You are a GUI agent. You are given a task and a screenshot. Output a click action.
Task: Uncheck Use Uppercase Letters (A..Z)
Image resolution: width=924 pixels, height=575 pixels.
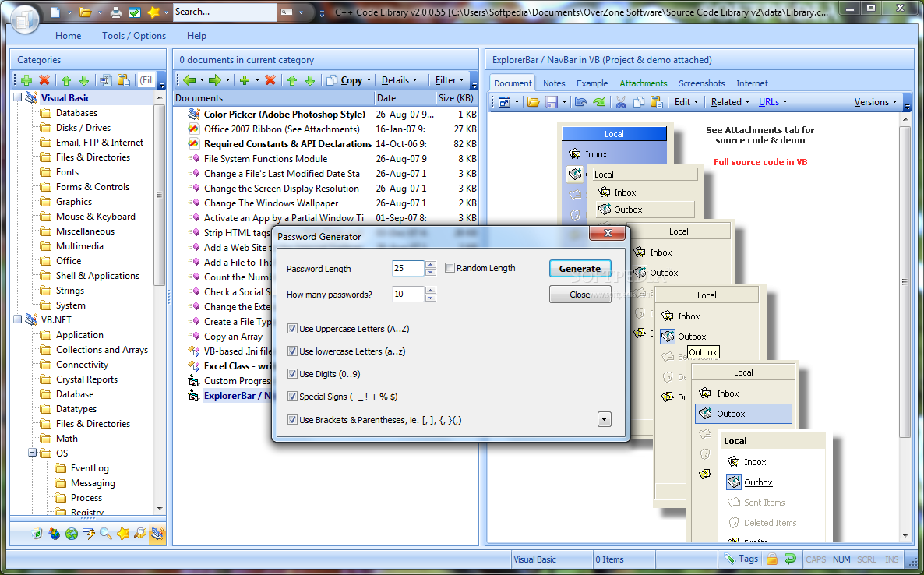click(292, 329)
